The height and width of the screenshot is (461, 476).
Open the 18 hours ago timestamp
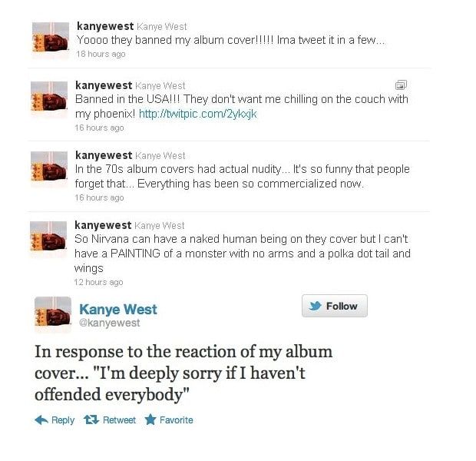coord(101,54)
